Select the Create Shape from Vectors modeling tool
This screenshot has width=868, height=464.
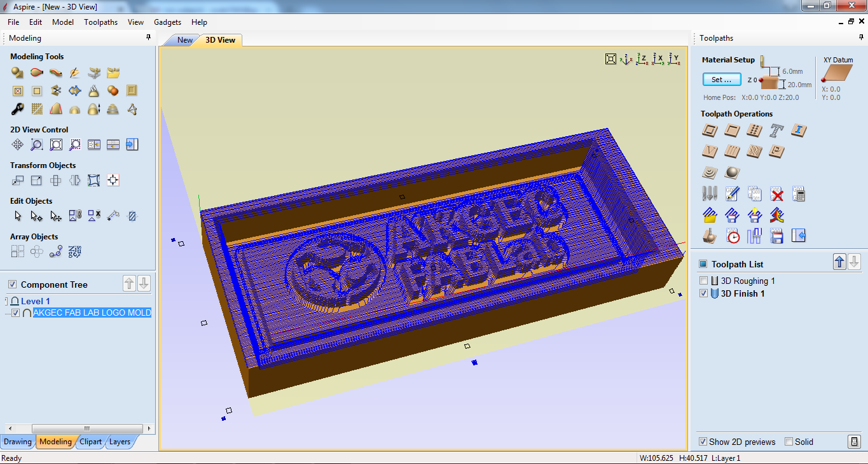coord(17,73)
